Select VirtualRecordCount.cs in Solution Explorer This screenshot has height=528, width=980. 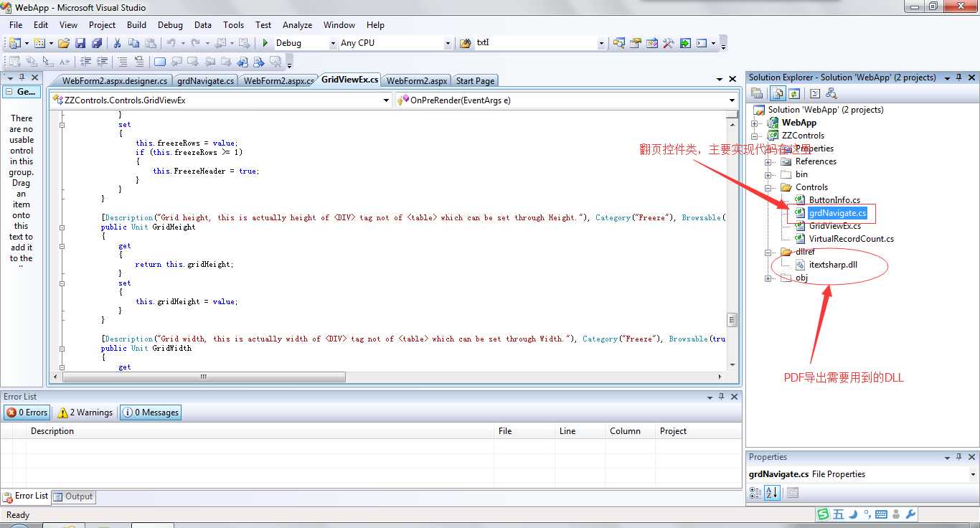pos(851,239)
